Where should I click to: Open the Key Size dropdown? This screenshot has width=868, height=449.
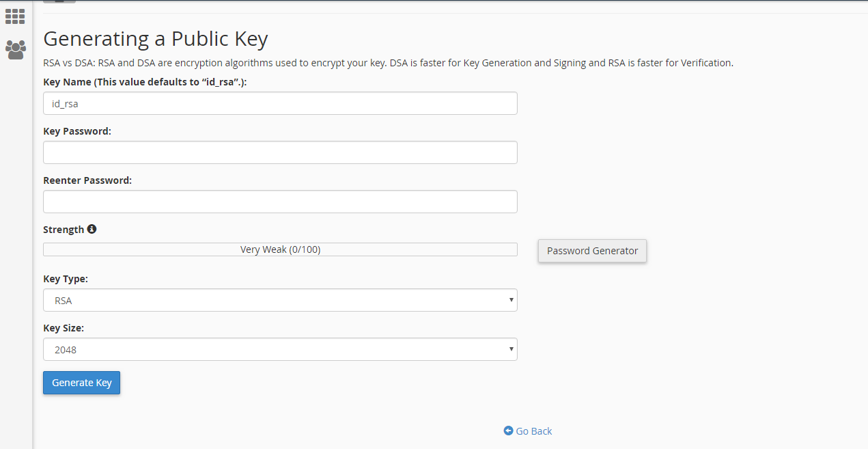coord(280,349)
